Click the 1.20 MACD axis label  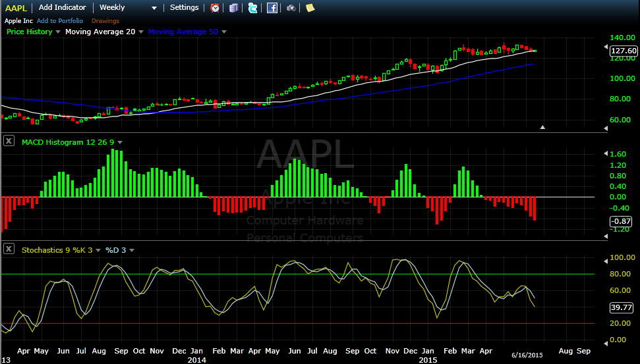pos(618,165)
